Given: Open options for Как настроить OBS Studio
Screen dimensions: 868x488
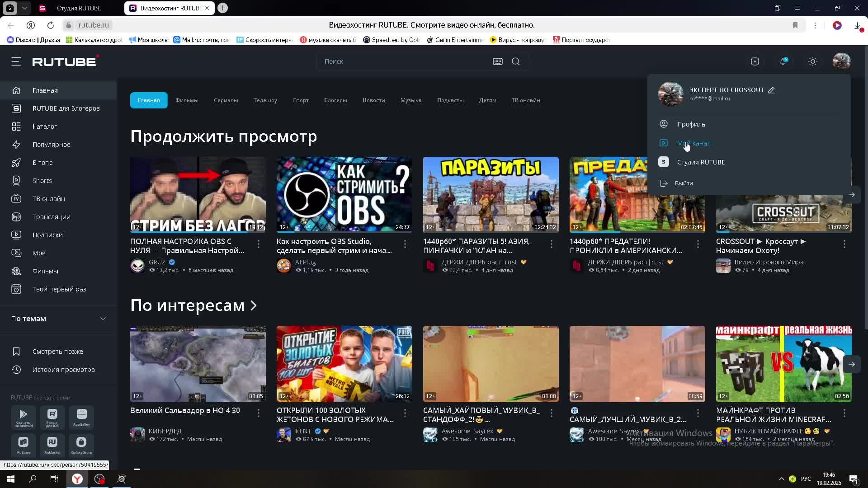Looking at the screenshot, I should coord(405,244).
